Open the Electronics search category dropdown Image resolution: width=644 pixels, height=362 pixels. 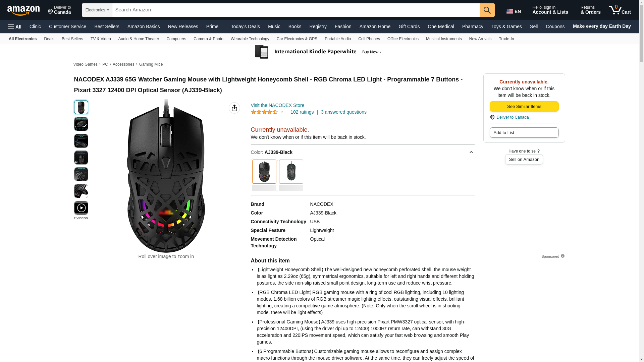tap(97, 10)
